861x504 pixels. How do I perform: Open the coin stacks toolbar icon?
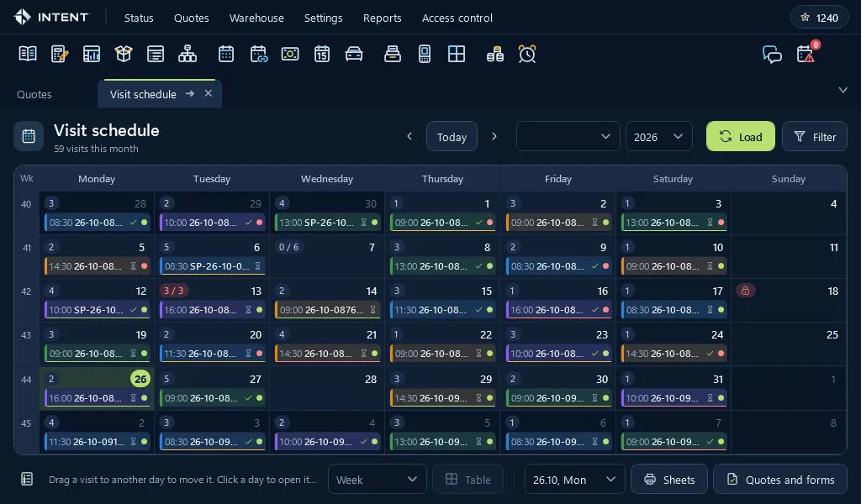coord(494,54)
